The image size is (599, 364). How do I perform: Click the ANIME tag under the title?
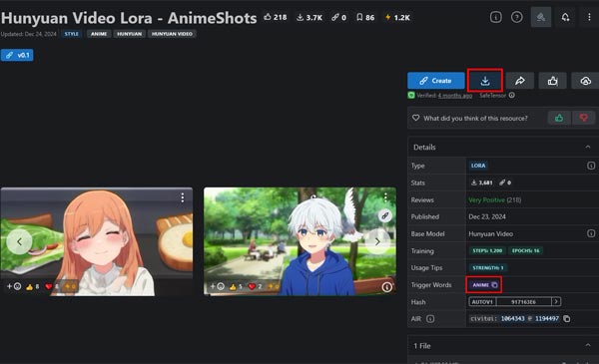point(99,34)
